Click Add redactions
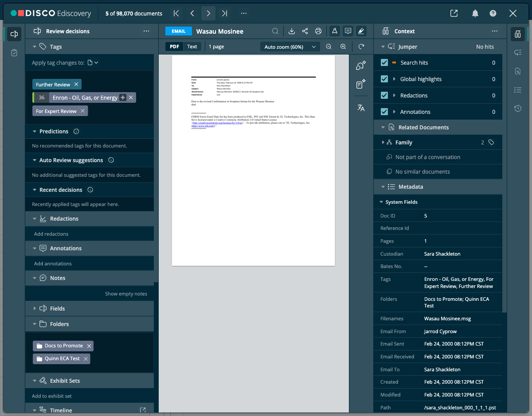 click(x=51, y=234)
